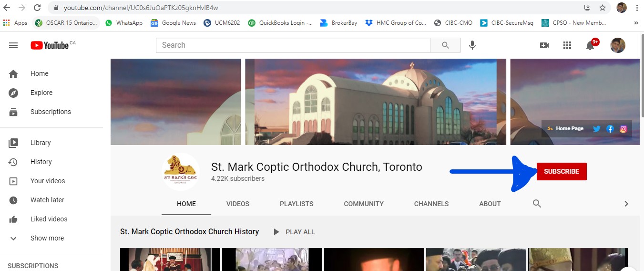644x271 pixels.
Task: Open CIBC-SecureMsg bookmark
Action: point(507,22)
